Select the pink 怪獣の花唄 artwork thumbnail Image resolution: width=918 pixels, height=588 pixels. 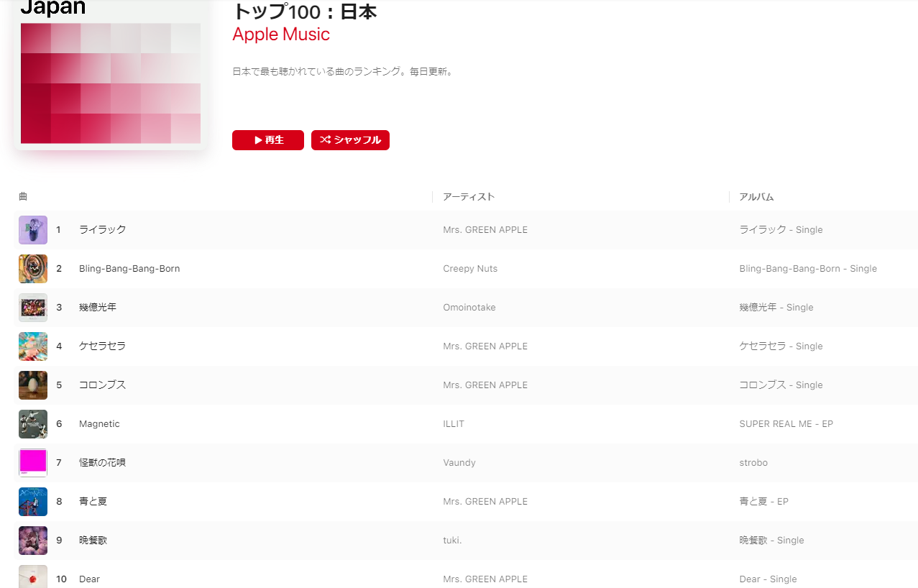[33, 463]
